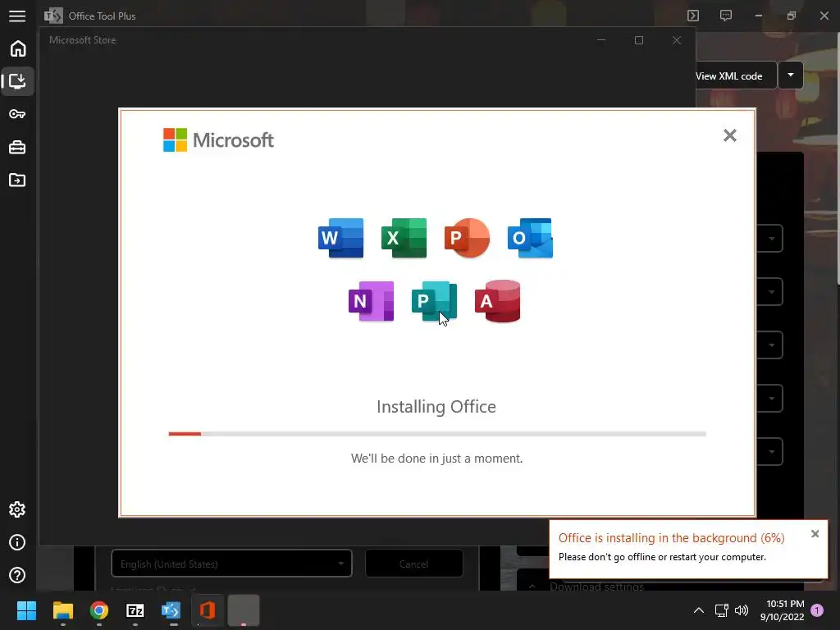
Task: Open File Explorer from the taskbar
Action: click(x=62, y=610)
